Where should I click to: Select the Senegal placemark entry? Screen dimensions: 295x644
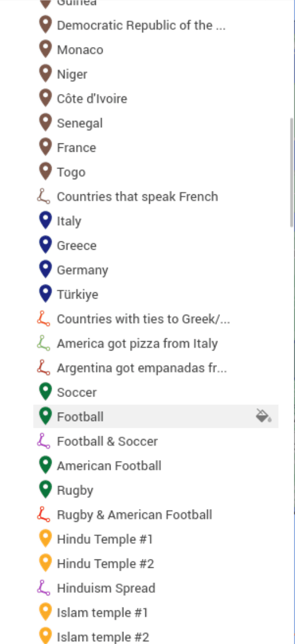[x=155, y=123]
